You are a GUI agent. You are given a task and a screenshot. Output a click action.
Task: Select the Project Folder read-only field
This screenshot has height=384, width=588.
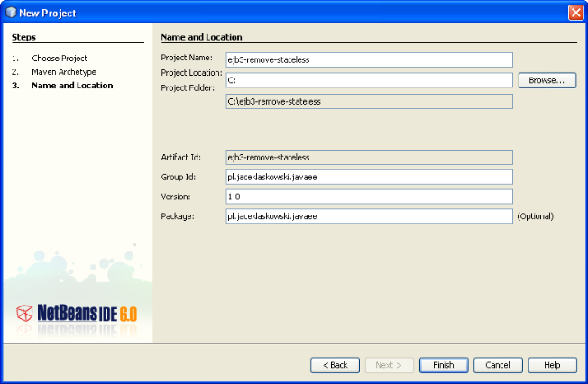(370, 102)
